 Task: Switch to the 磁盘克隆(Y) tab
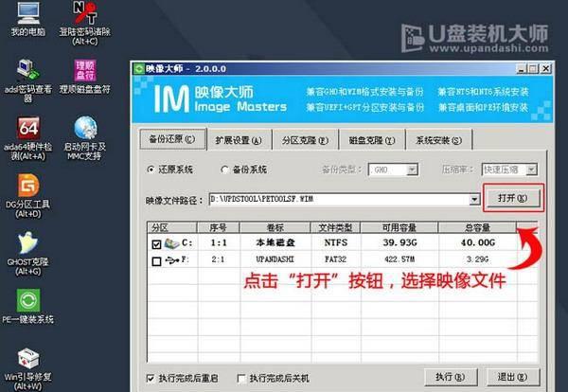pos(372,140)
